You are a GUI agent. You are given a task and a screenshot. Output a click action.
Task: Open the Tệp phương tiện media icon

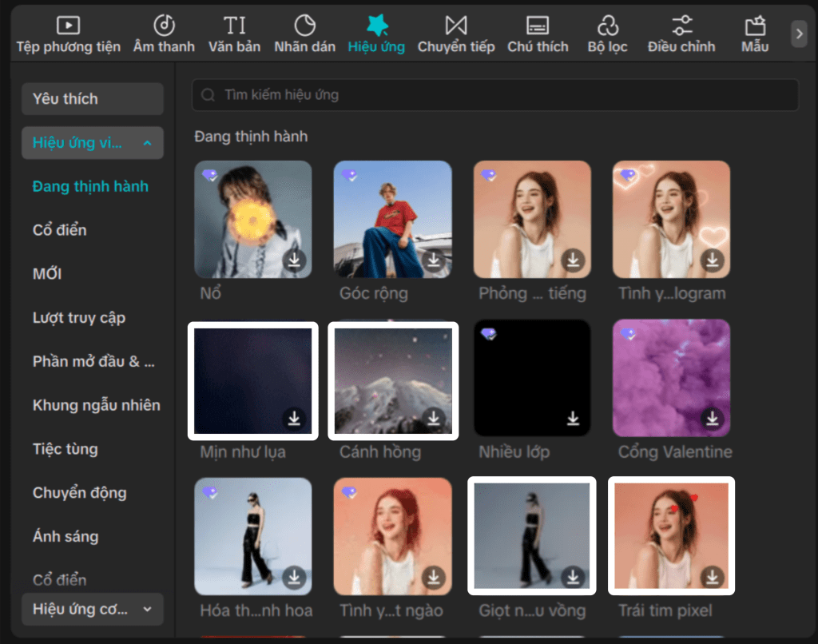click(69, 25)
